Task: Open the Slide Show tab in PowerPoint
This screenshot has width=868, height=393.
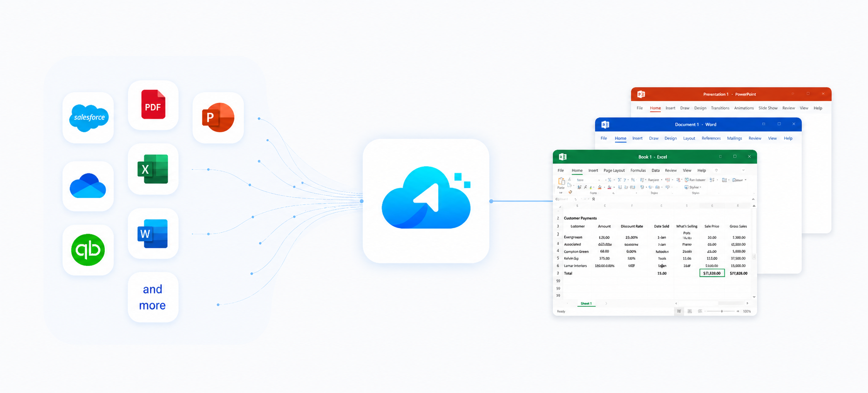Action: [768, 108]
